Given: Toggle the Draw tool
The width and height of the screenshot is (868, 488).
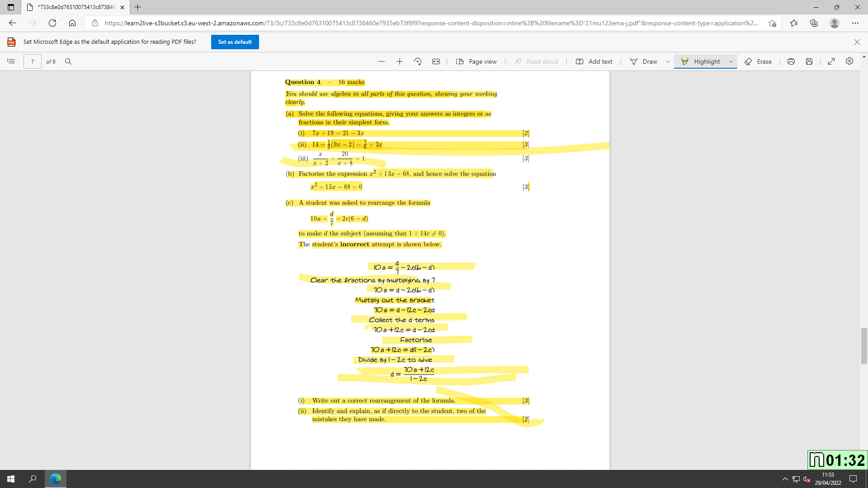Looking at the screenshot, I should point(644,61).
